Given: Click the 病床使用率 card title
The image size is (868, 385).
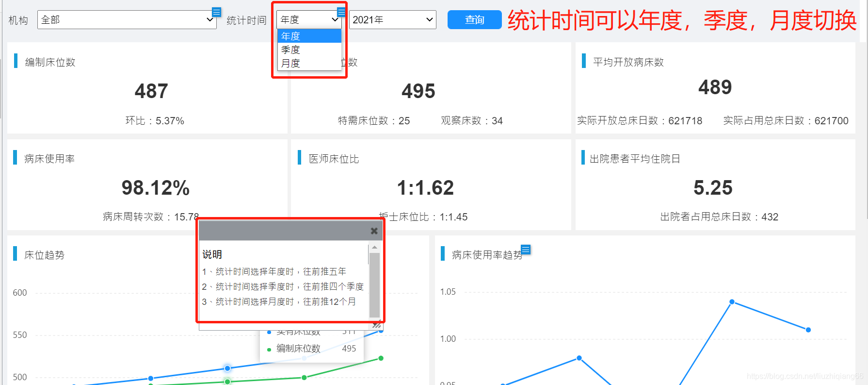Looking at the screenshot, I should point(49,159).
